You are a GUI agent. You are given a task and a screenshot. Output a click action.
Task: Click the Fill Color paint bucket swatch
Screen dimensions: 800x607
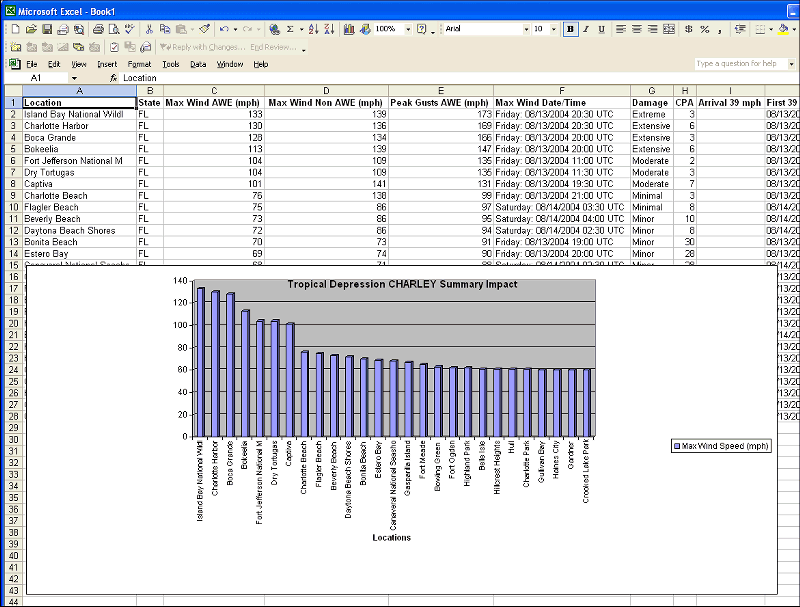[783, 30]
